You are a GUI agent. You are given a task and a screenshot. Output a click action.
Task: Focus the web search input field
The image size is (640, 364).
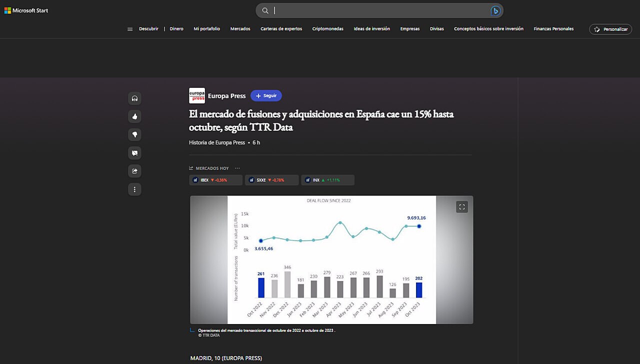[x=379, y=10]
